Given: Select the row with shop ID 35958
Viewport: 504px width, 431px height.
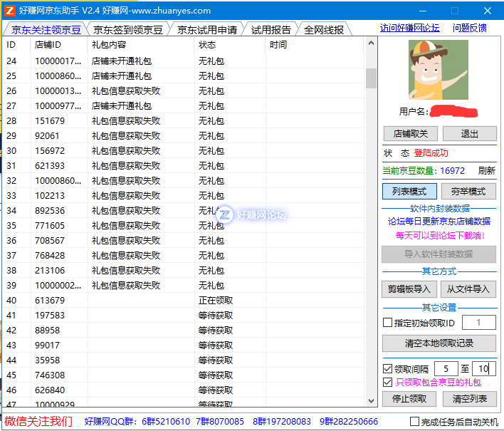Looking at the screenshot, I should point(184,360).
